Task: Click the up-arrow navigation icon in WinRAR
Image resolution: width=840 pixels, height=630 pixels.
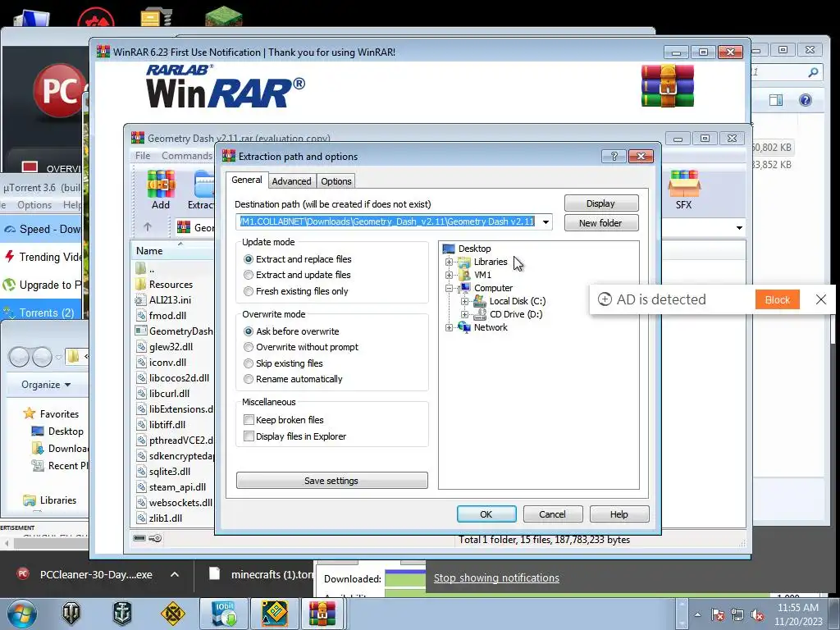Action: click(148, 227)
